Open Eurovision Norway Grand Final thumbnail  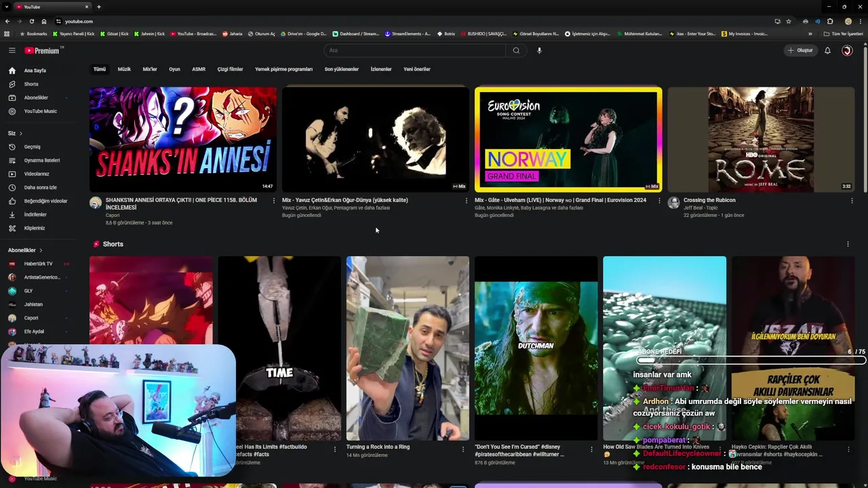click(x=568, y=140)
